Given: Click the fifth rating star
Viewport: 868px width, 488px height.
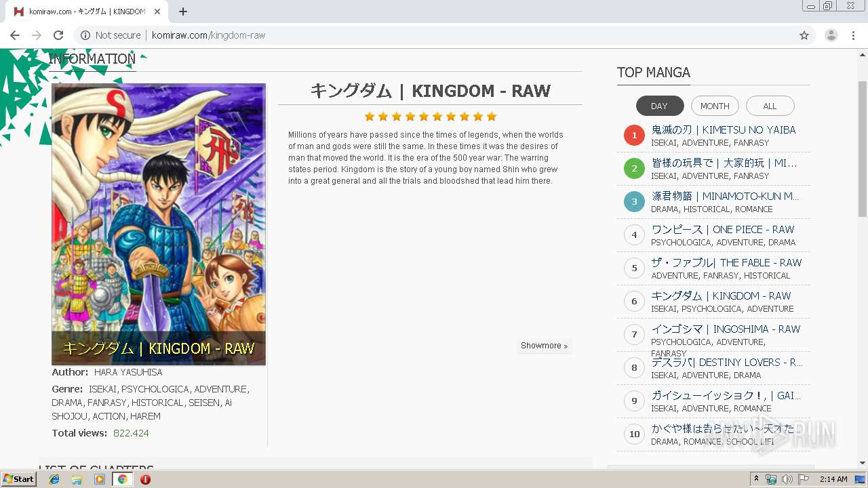Looking at the screenshot, I should [x=424, y=117].
